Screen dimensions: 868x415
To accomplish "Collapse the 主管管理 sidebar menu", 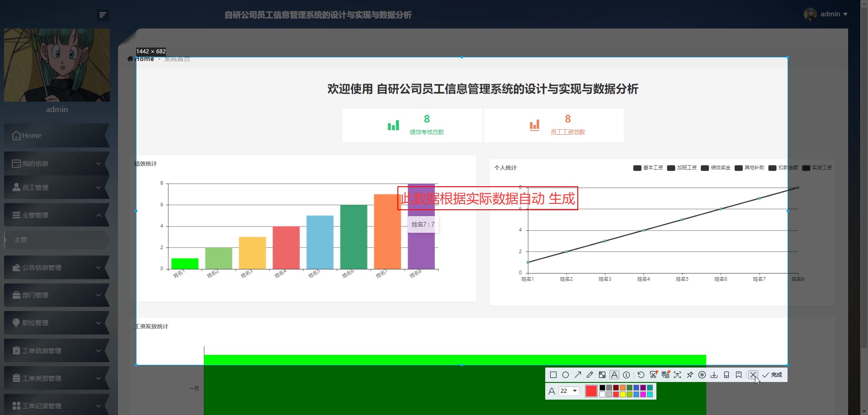I will click(57, 215).
